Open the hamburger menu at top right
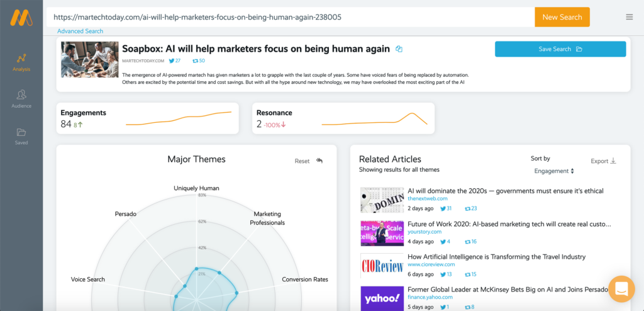 [629, 17]
